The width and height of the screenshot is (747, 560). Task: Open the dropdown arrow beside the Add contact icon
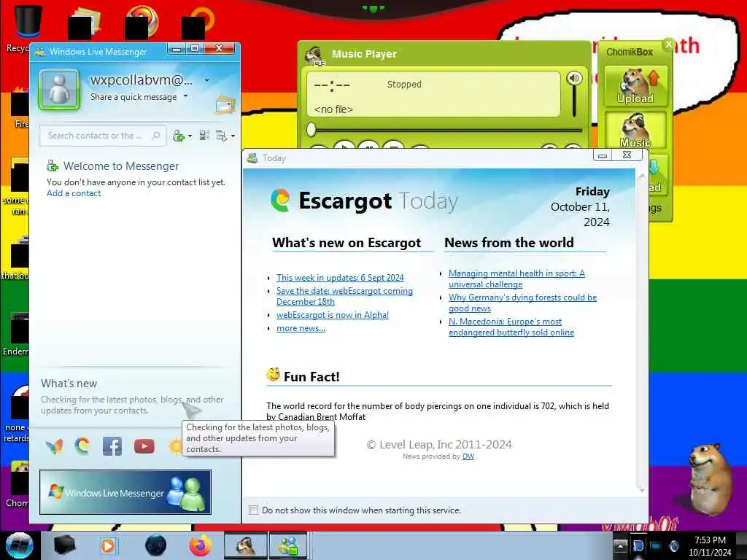tap(190, 136)
